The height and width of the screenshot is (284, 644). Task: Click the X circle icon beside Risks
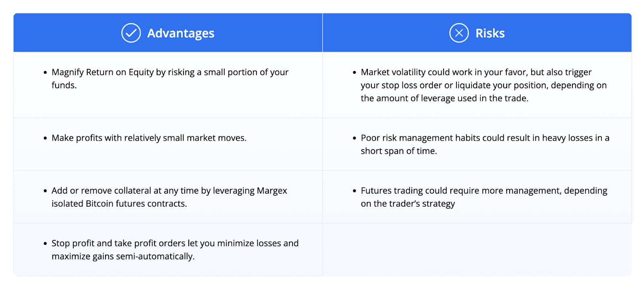[x=459, y=33]
